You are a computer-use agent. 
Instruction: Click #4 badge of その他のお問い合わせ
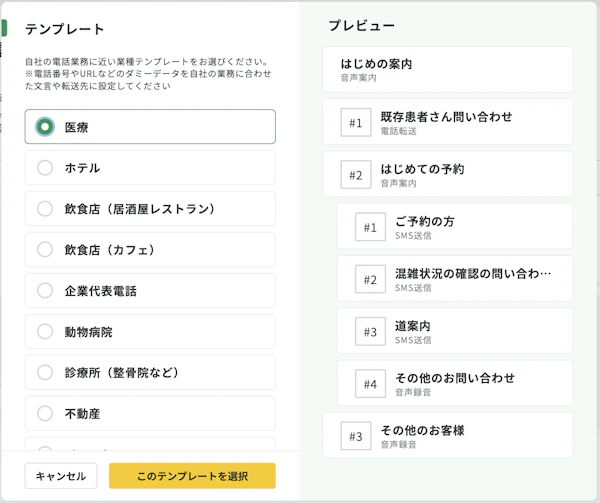[x=370, y=383]
